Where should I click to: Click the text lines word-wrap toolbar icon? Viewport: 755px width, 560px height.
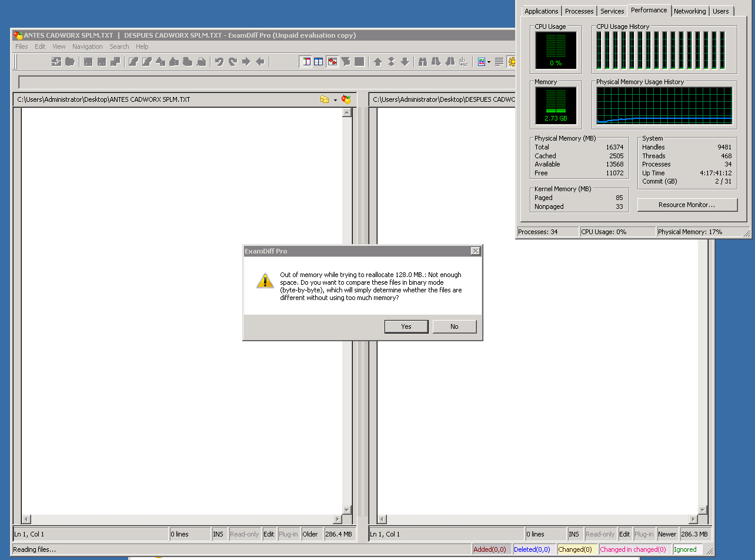point(499,61)
